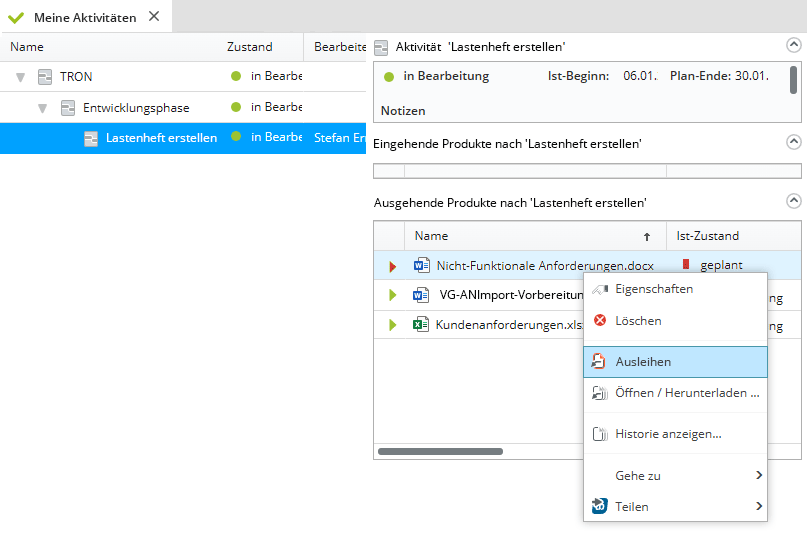Click the Teilen share icon
This screenshot has height=539, width=807.
click(599, 506)
